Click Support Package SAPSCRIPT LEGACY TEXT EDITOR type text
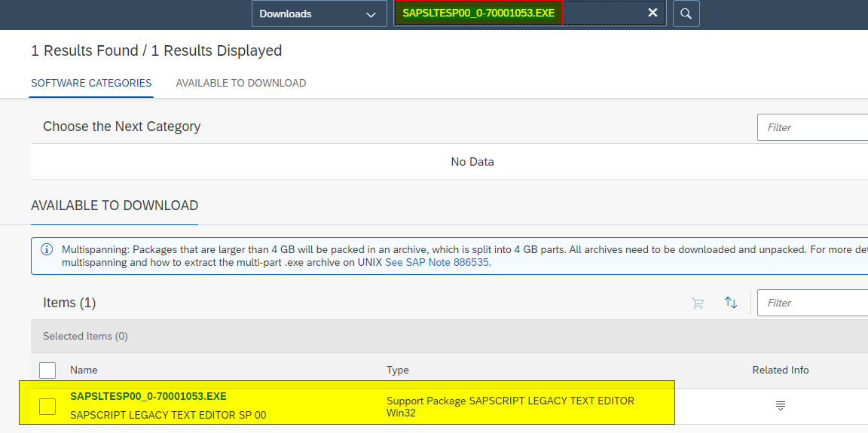Screen dimensions: 868x433 click(x=510, y=407)
